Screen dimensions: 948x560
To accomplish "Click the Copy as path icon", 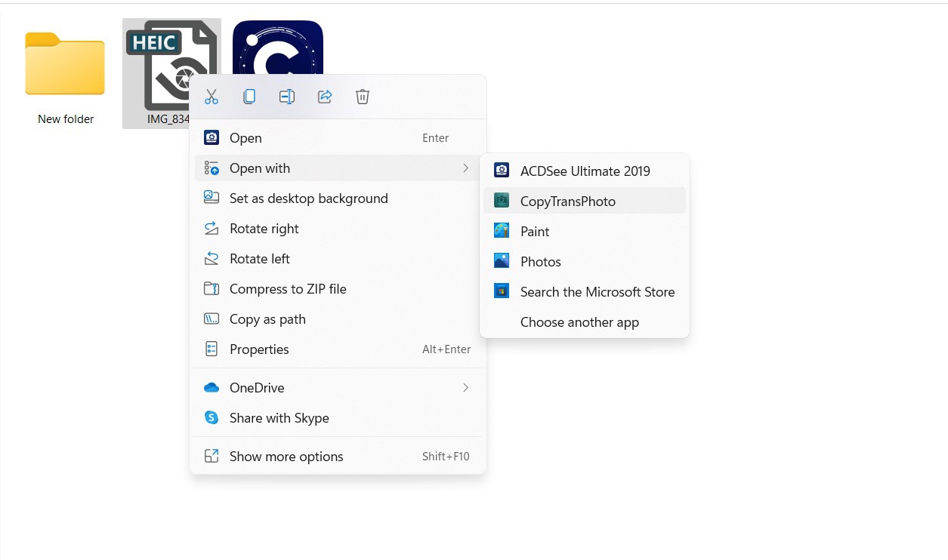I will pos(212,318).
